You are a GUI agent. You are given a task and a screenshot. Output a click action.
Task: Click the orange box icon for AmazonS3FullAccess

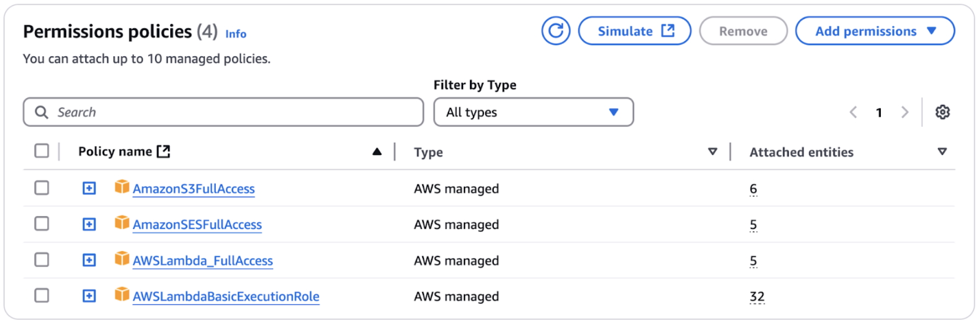pos(122,187)
